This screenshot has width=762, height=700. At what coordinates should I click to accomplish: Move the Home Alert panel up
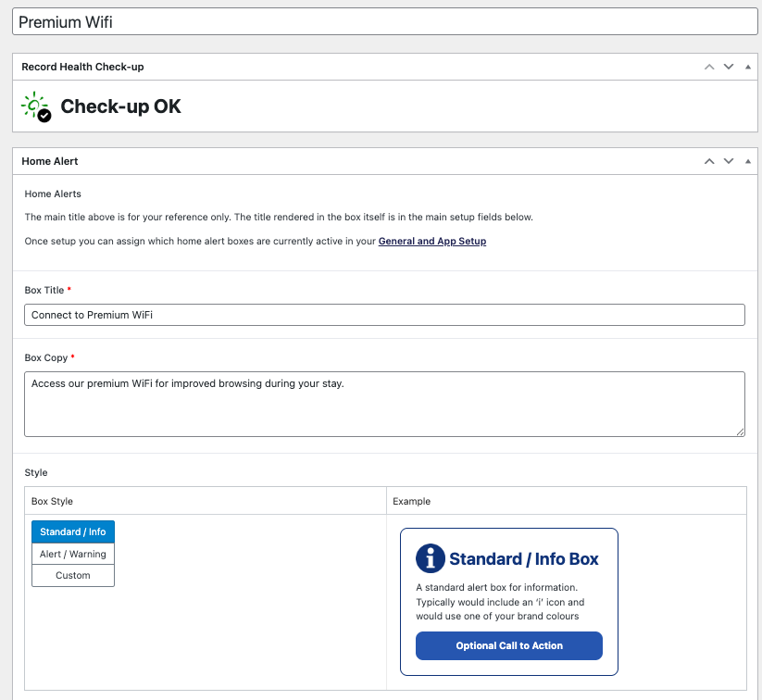(x=709, y=160)
